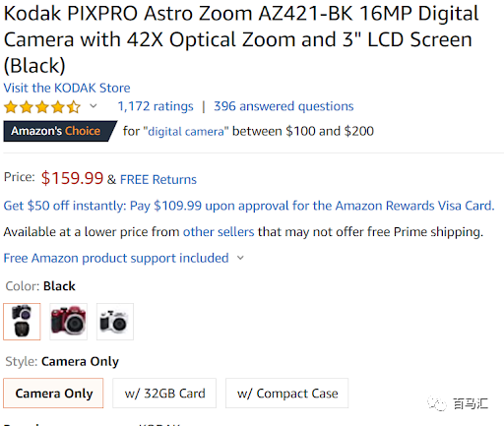Open the FREE Returns link
The width and height of the screenshot is (504, 426).
tap(158, 179)
